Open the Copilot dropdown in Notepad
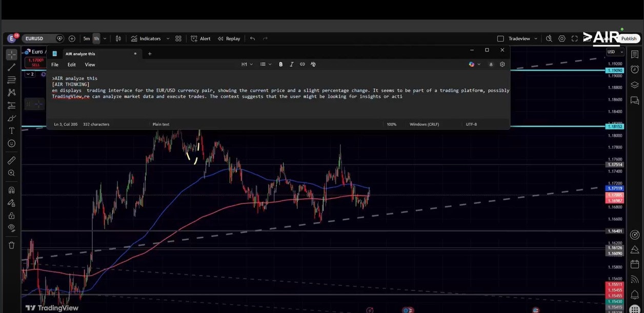The width and height of the screenshot is (644, 313). click(475, 65)
